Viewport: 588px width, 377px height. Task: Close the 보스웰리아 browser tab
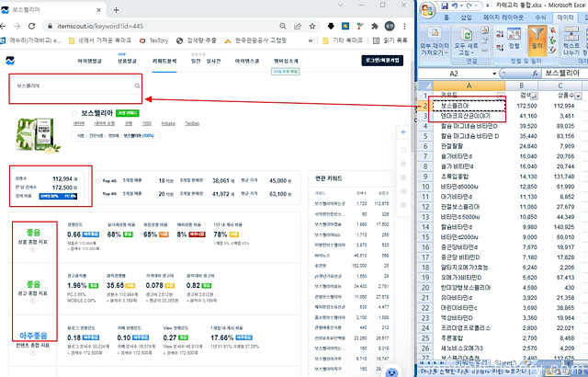click(99, 10)
